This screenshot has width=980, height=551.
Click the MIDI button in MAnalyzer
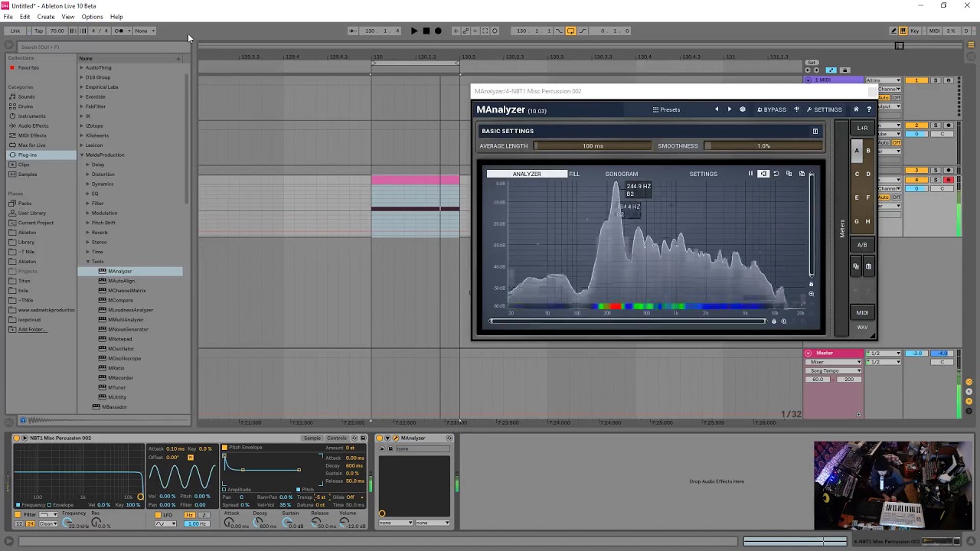coord(862,312)
